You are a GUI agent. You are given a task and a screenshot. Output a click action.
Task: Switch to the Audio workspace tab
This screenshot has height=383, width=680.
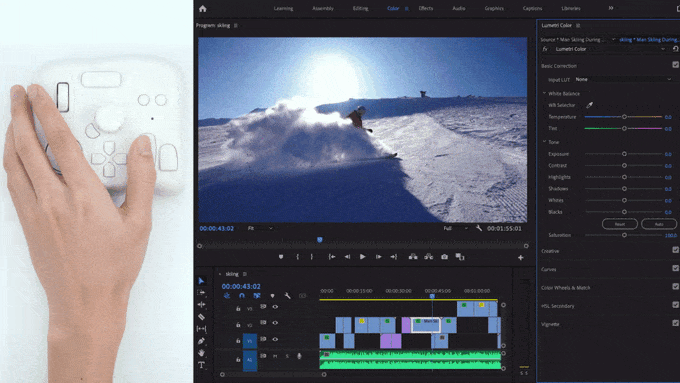tap(459, 8)
